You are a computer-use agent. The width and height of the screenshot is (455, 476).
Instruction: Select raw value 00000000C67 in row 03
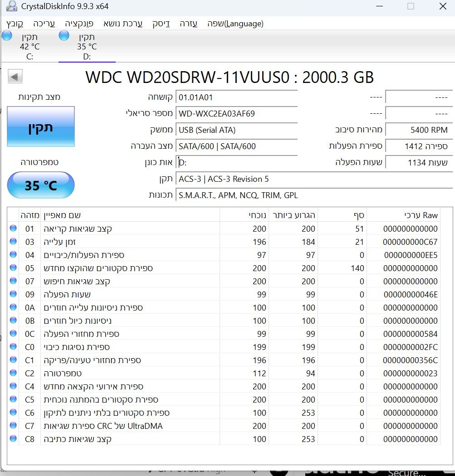pyautogui.click(x=410, y=242)
